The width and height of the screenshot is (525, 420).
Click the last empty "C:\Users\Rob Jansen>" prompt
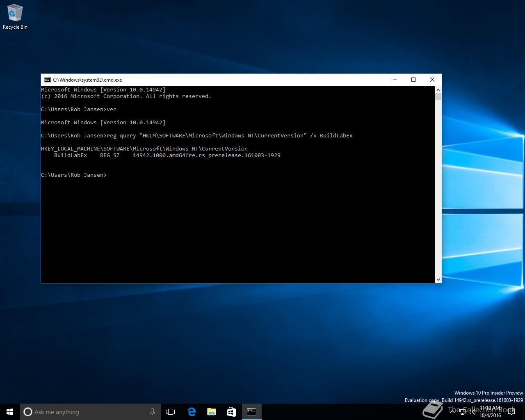74,175
